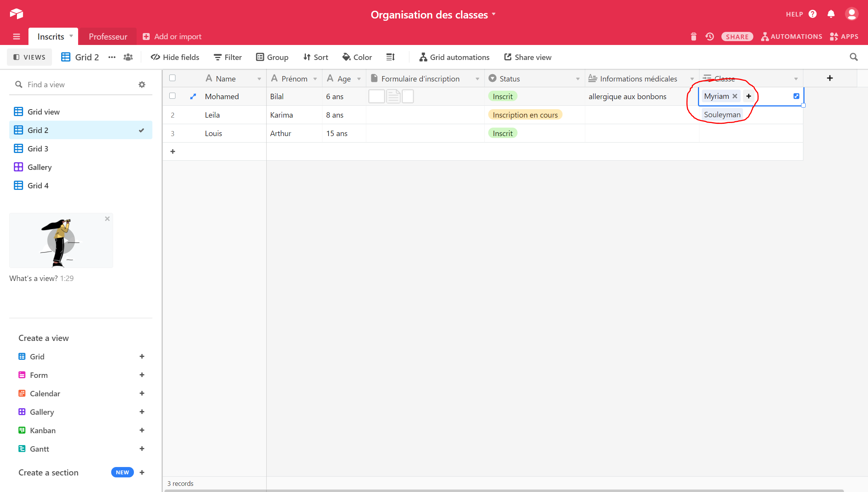The width and height of the screenshot is (868, 492).
Task: Open the row height icon
Action: [391, 57]
